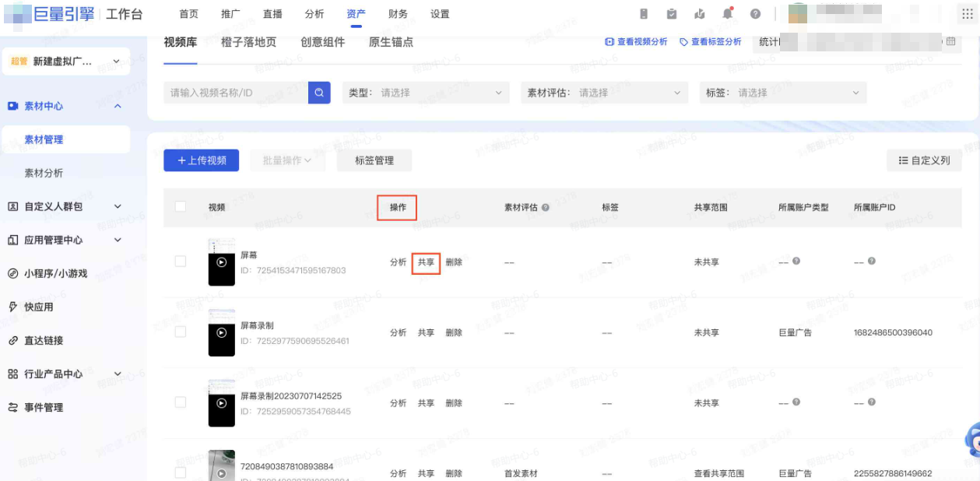
Task: Switch to the 创意组件 tab
Action: (x=322, y=42)
